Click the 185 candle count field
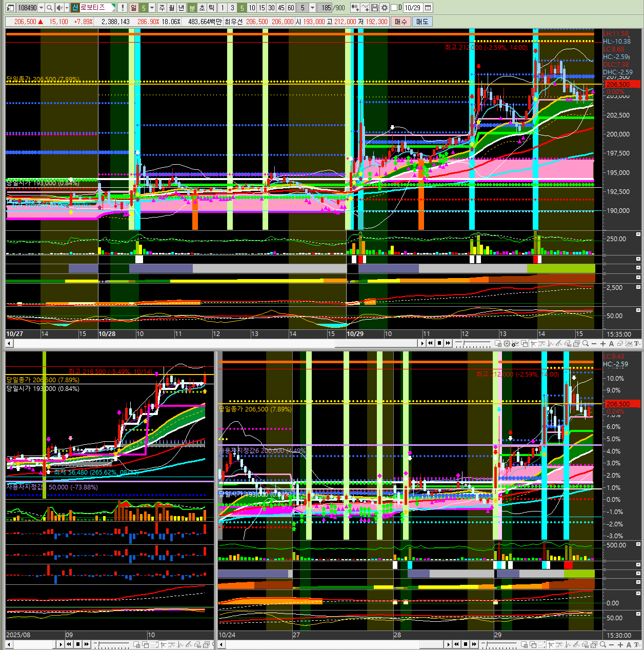 tap(325, 8)
